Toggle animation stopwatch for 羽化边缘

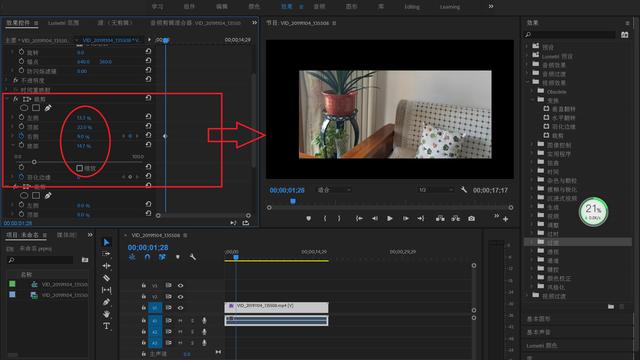pos(21,177)
